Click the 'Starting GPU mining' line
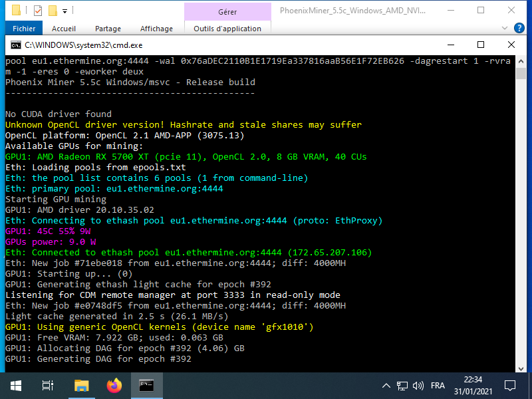 pos(56,199)
